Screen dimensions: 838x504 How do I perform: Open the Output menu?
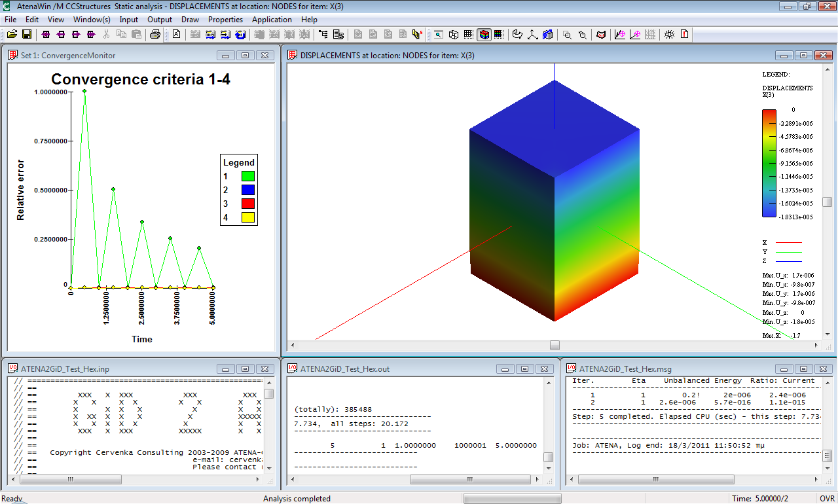coord(160,20)
